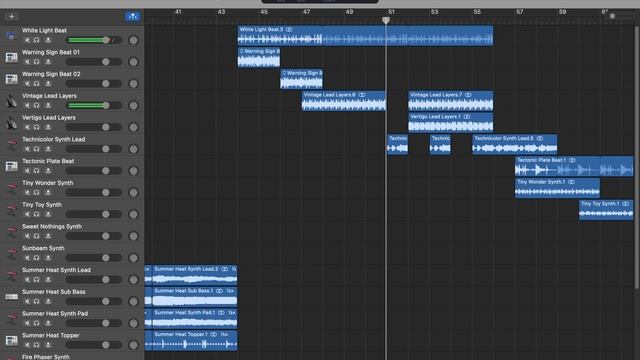This screenshot has width=640, height=360.
Task: Click the White Light Beat volume slider
Action: 93,40
